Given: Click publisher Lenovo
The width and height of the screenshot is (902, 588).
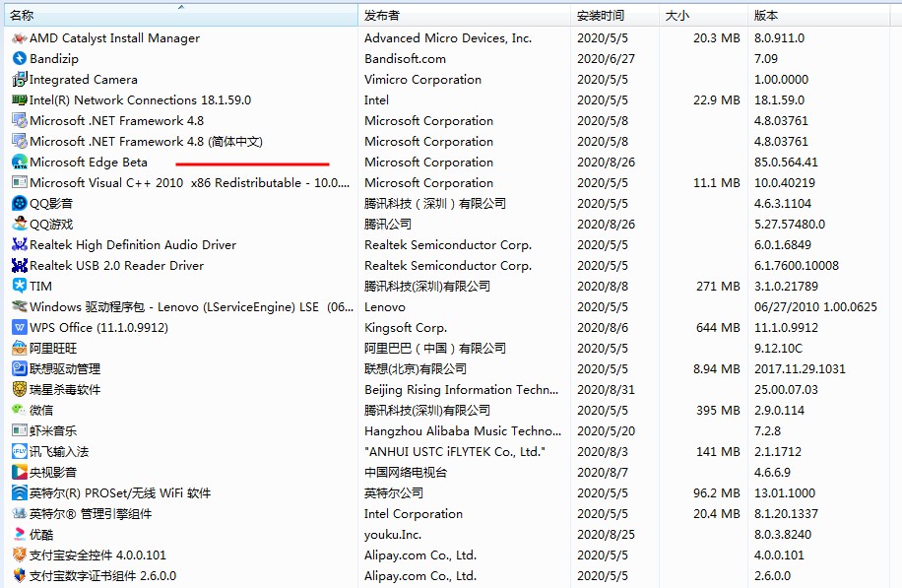Looking at the screenshot, I should pyautogui.click(x=385, y=306).
